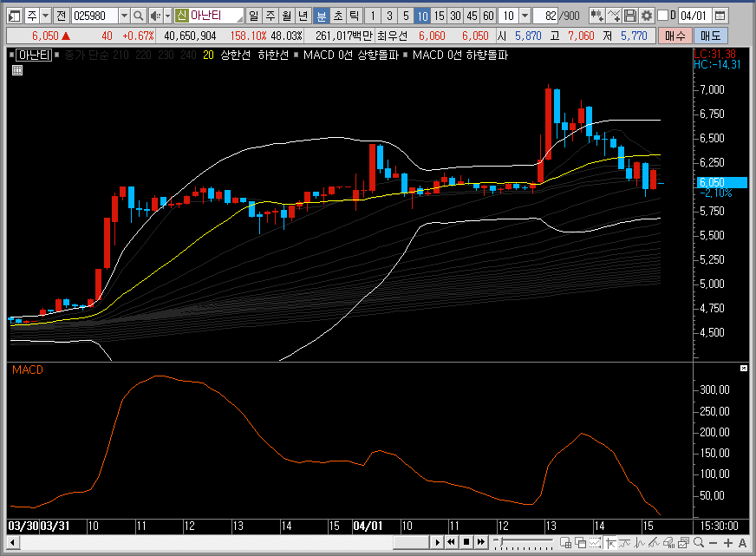This screenshot has height=556, width=756.
Task: Click the dotted range chart icon
Action: point(596,543)
